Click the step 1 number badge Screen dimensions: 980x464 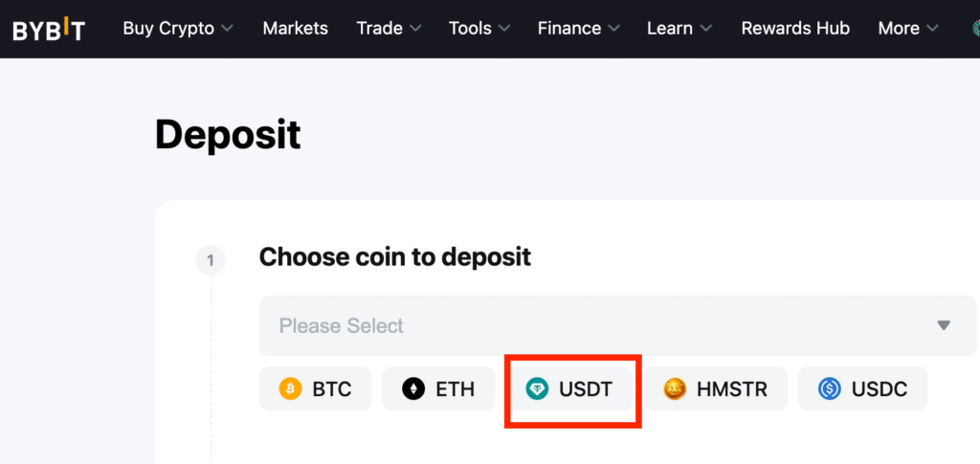tap(210, 259)
